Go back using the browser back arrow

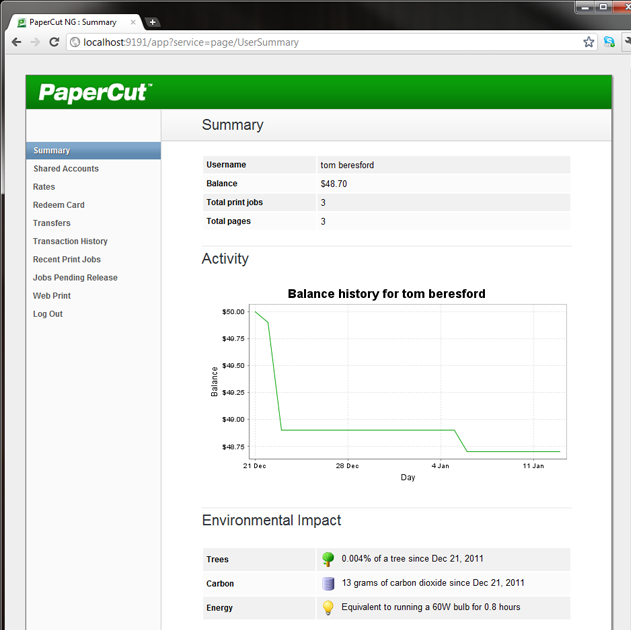pos(16,42)
